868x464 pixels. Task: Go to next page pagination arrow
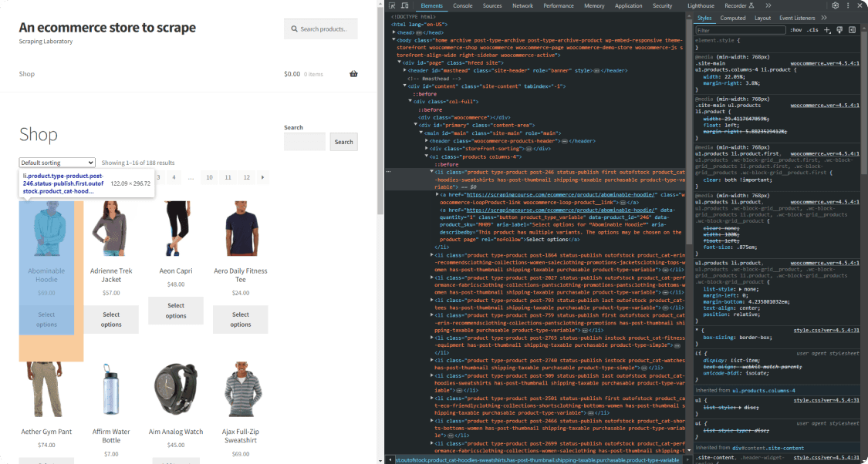click(262, 177)
